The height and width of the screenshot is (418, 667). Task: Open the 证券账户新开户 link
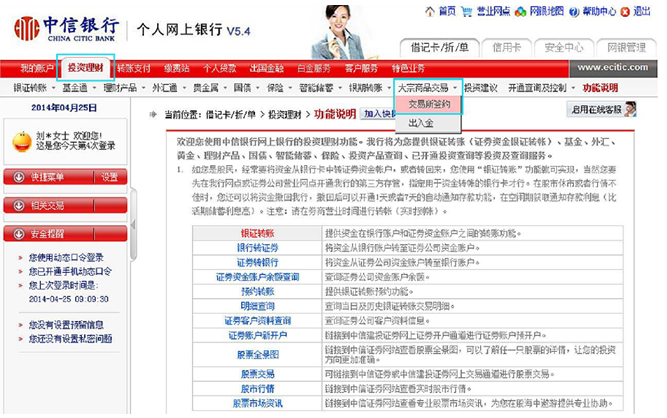pos(257,336)
